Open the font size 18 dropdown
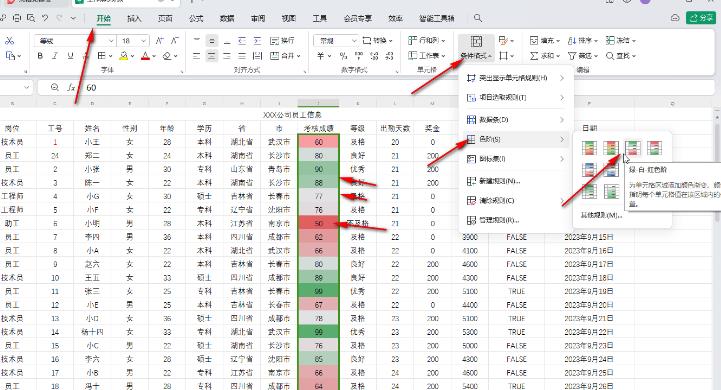 pyautogui.click(x=143, y=41)
